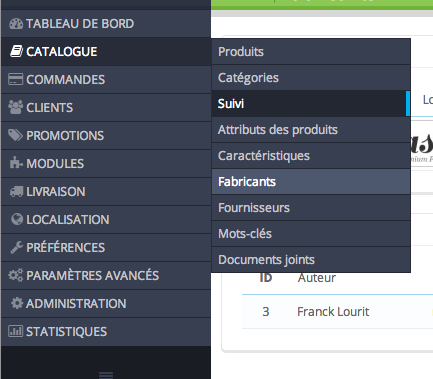Select the Franck Lourit author cell
The height and width of the screenshot is (379, 433).
click(333, 312)
